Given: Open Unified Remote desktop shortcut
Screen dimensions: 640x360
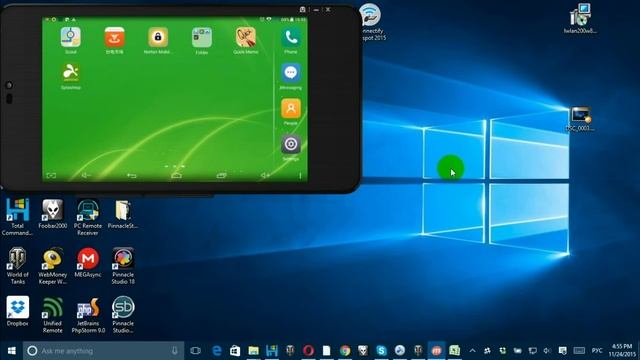Looking at the screenshot, I should point(53,314).
